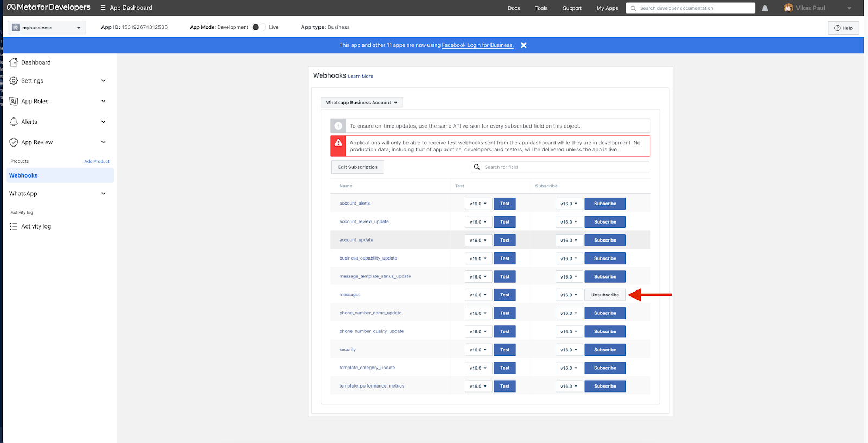The height and width of the screenshot is (443, 868).
Task: Subscribe to account_review_update field
Action: (x=605, y=222)
